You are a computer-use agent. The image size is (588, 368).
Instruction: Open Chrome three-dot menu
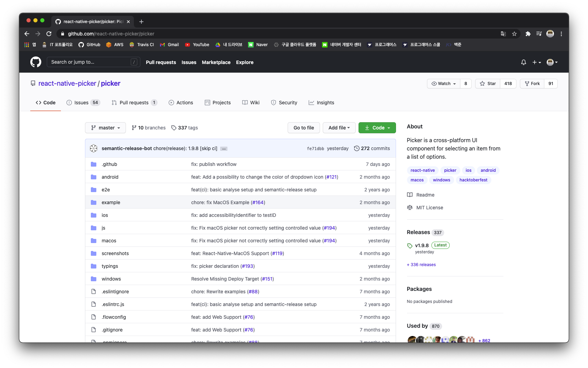561,34
